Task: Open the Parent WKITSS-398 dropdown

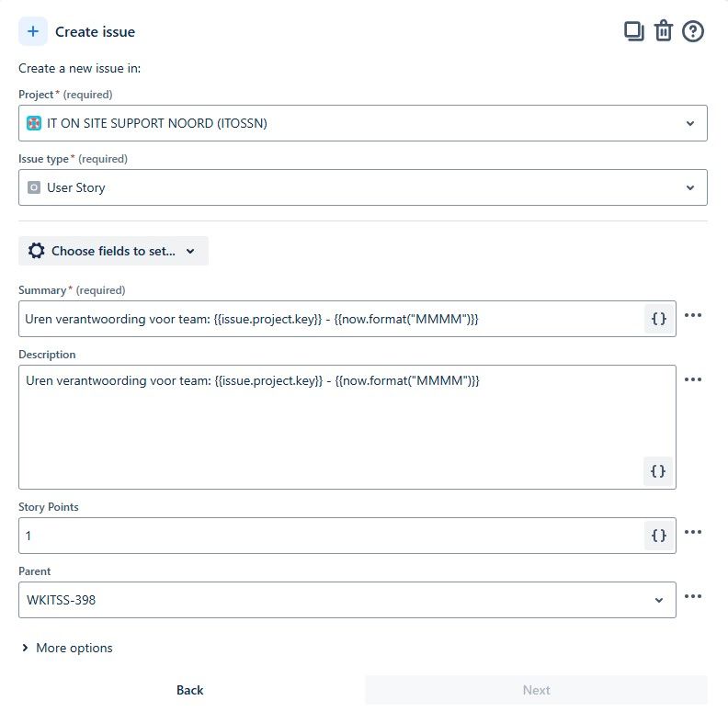Action: click(x=347, y=600)
